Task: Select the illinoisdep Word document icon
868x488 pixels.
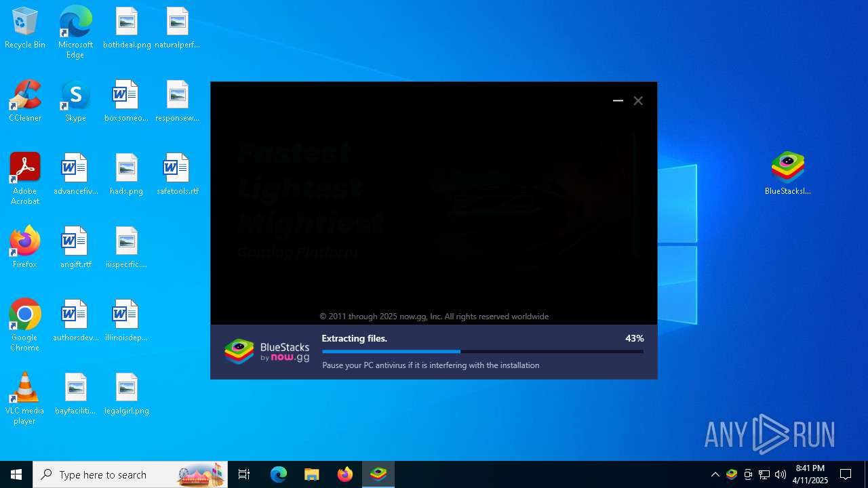Action: tap(126, 321)
